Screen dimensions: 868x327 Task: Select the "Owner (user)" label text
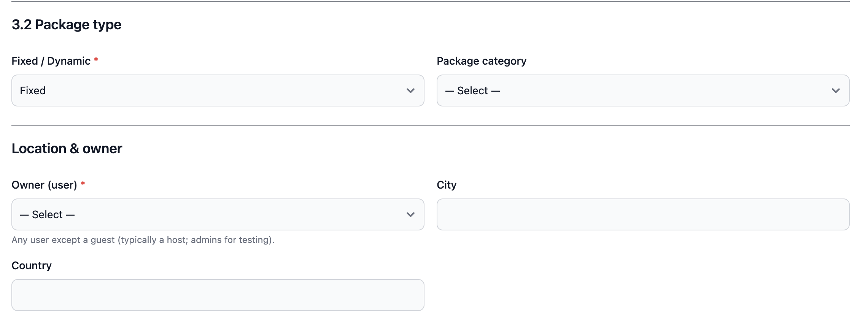click(44, 185)
